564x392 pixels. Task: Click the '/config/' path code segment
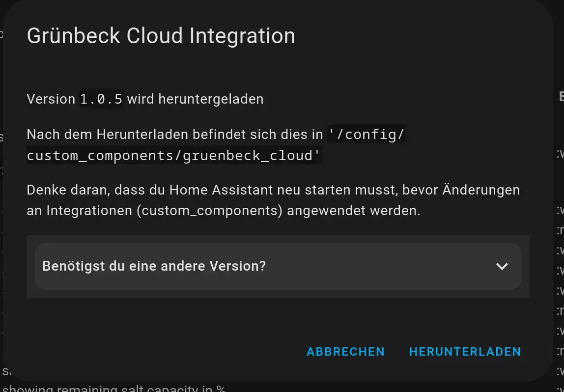(366, 135)
